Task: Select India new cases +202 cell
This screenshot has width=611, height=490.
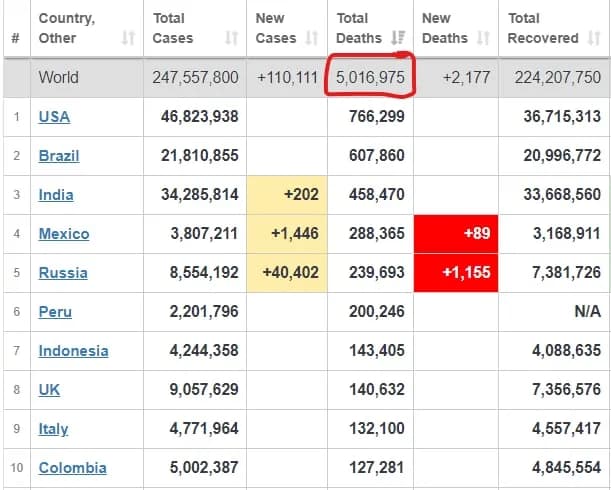Action: tap(287, 195)
